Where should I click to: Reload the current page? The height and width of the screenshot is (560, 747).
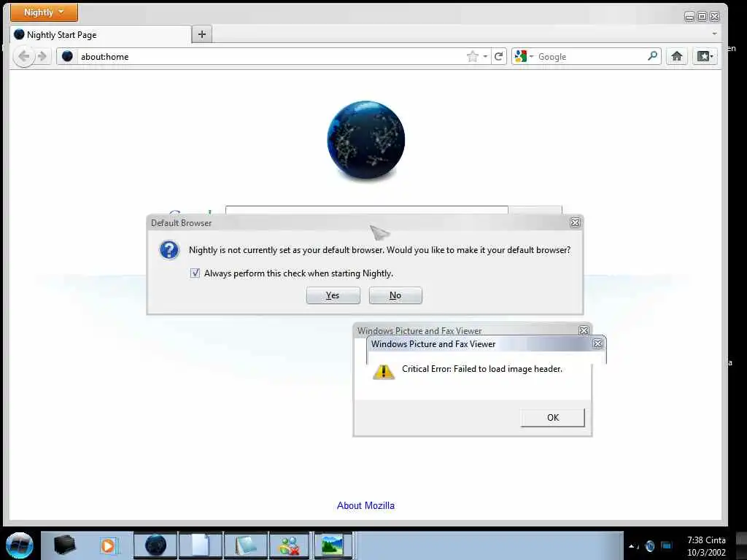[499, 57]
